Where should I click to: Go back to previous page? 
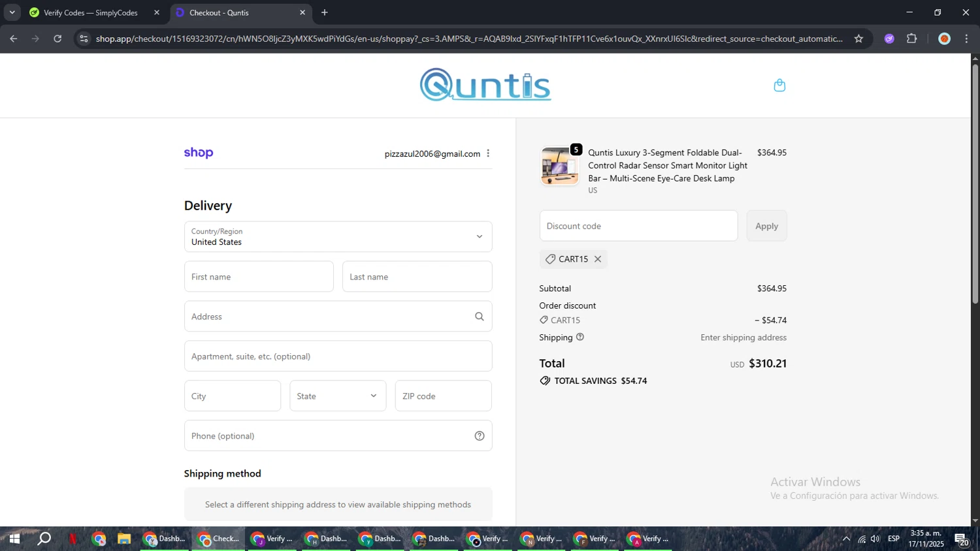coord(14,39)
